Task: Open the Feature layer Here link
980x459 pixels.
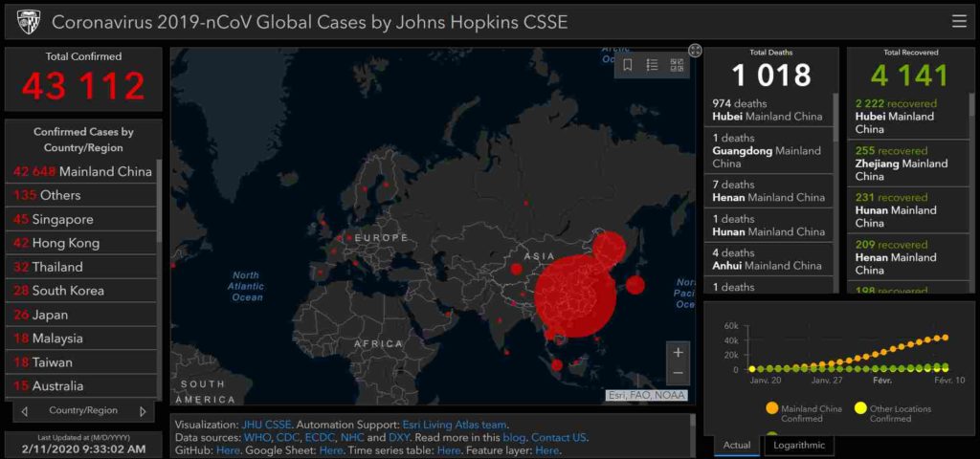Action: 546,449
